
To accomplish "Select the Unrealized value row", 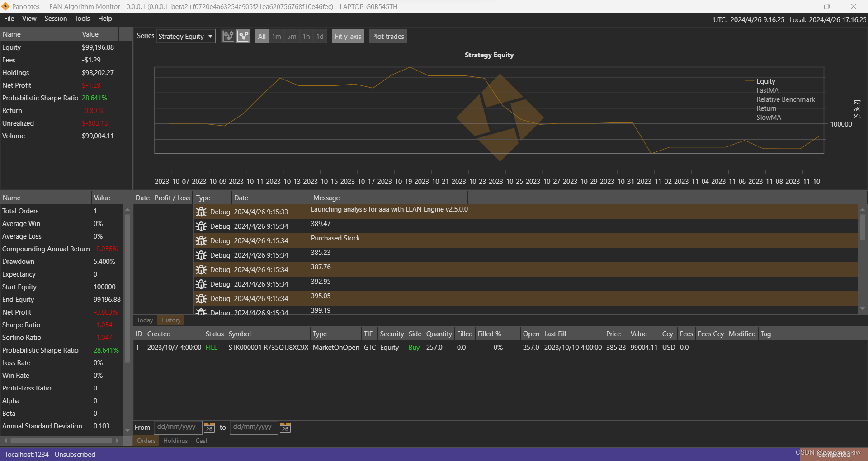I will [x=66, y=123].
